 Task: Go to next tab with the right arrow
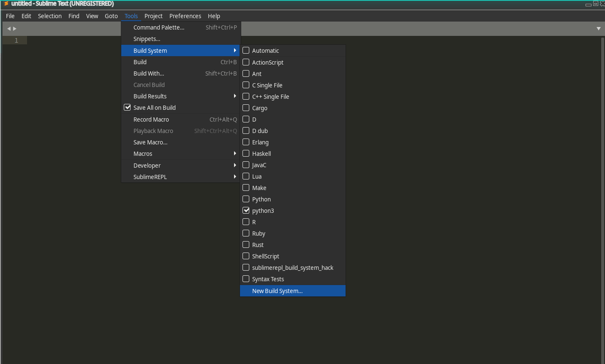pyautogui.click(x=15, y=29)
